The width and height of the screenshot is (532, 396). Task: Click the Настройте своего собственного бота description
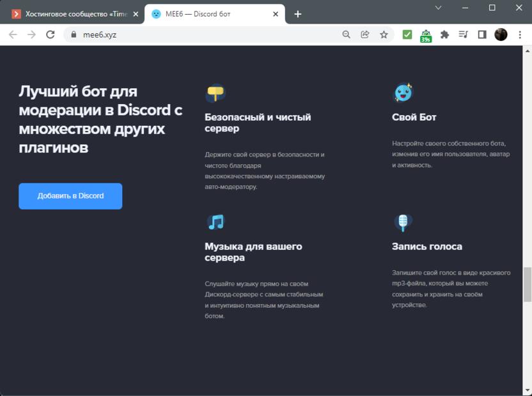(451, 155)
